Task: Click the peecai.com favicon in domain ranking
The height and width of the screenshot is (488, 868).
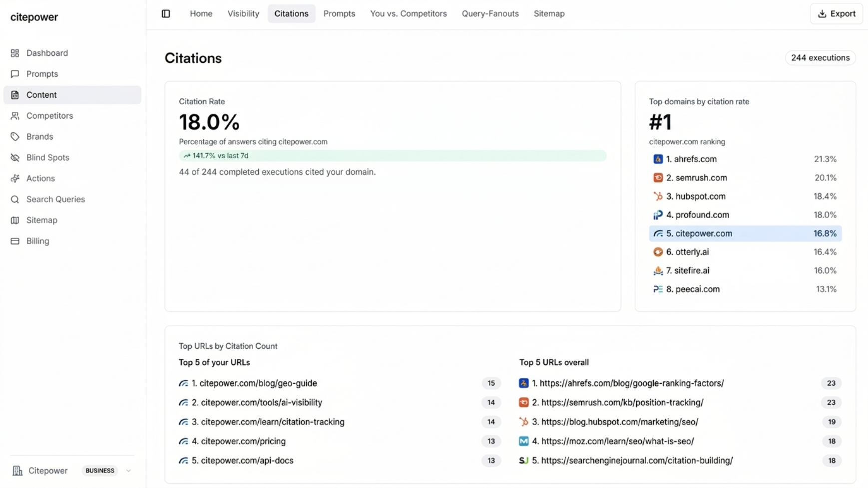Action: click(x=658, y=289)
